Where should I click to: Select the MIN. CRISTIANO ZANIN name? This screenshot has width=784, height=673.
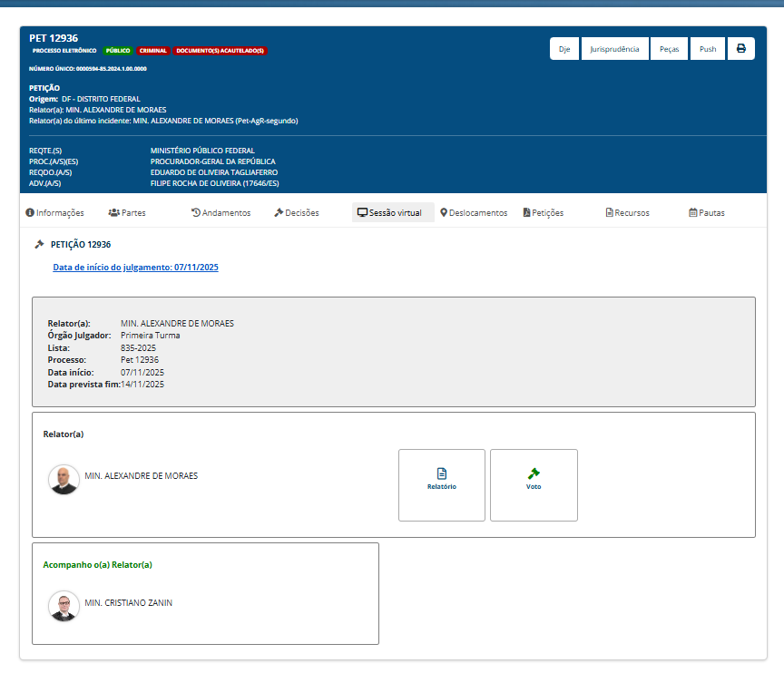(x=129, y=602)
